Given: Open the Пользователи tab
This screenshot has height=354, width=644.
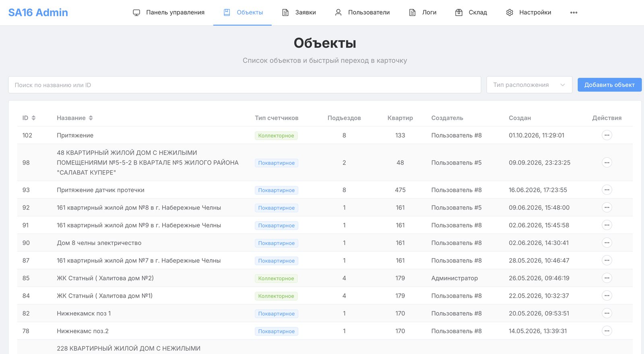Looking at the screenshot, I should tap(362, 12).
